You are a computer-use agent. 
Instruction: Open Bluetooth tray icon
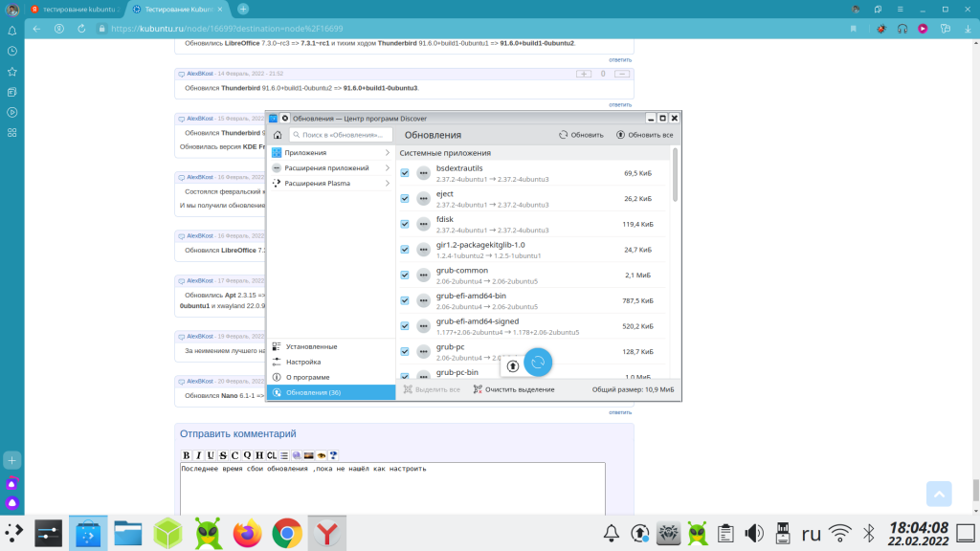(x=869, y=533)
